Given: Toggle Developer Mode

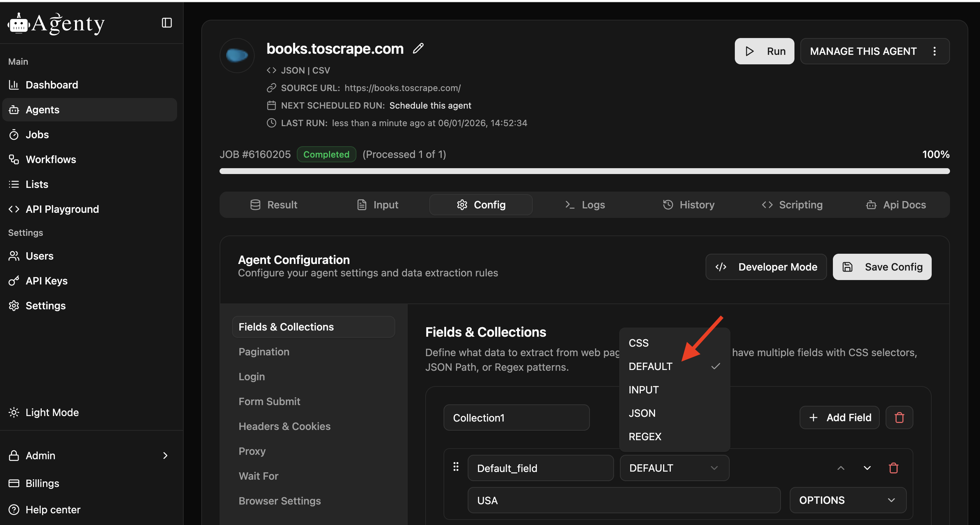Looking at the screenshot, I should (766, 267).
